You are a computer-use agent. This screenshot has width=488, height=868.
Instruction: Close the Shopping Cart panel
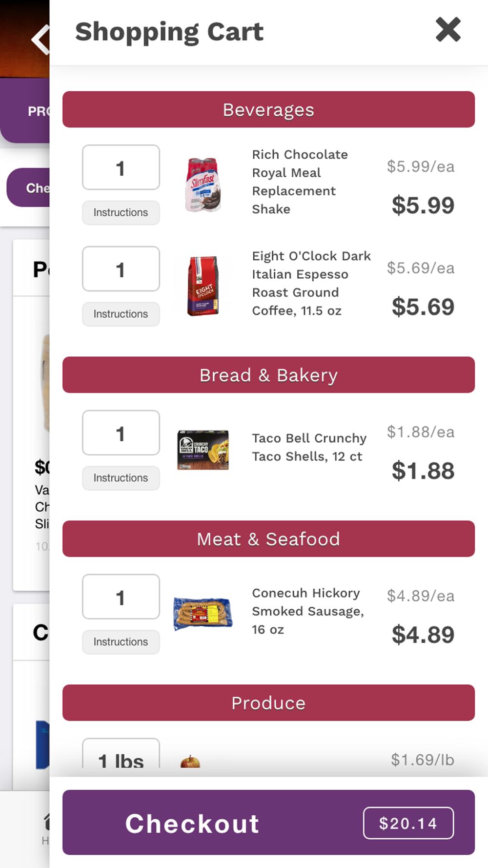pyautogui.click(x=448, y=30)
